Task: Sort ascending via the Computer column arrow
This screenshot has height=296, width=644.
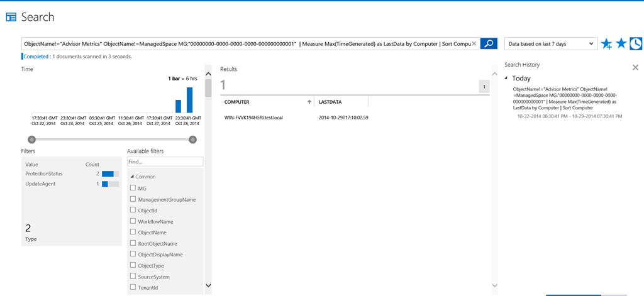Action: coord(309,102)
